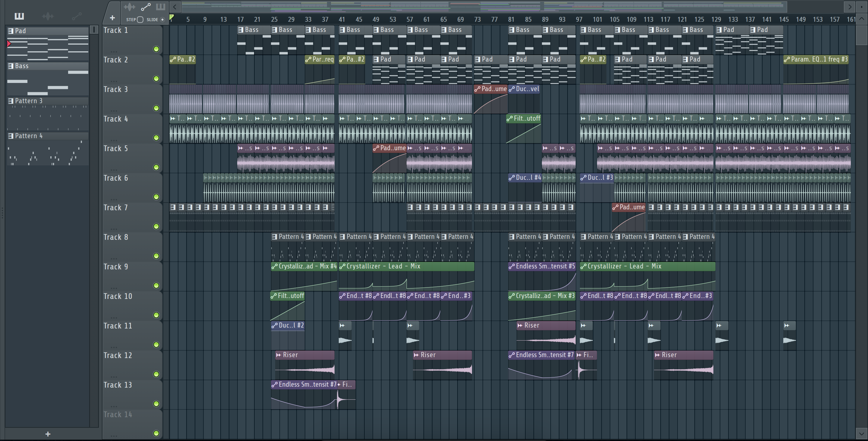Click the automation icon of Par..req clip
The width and height of the screenshot is (868, 441).
coord(308,60)
